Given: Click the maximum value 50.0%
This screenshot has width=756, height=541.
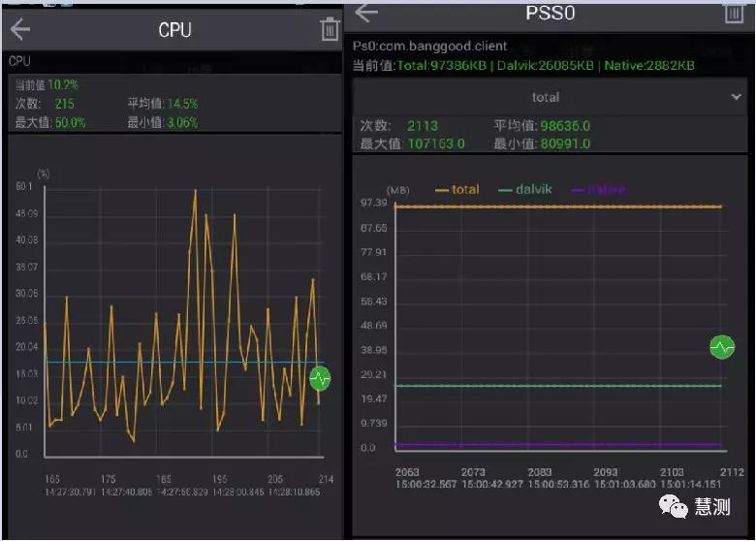Looking at the screenshot, I should tap(70, 122).
